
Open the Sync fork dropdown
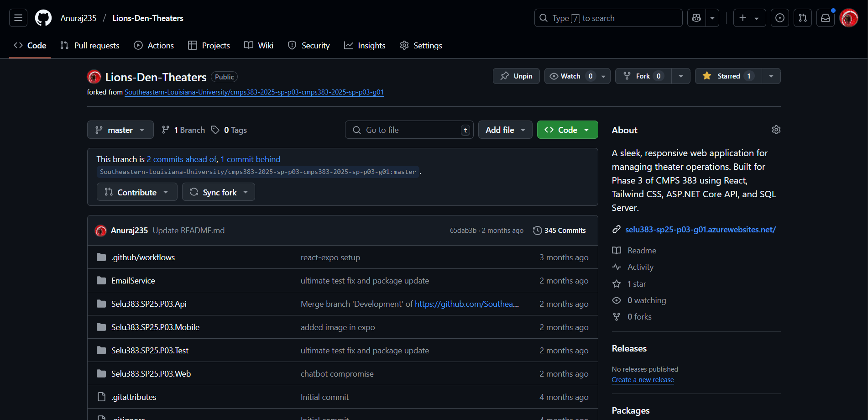click(219, 192)
